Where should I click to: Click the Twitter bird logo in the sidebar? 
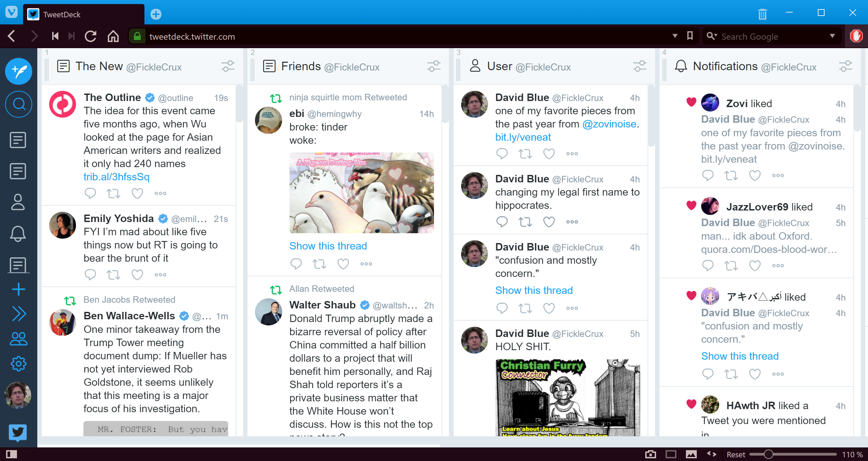point(18,433)
